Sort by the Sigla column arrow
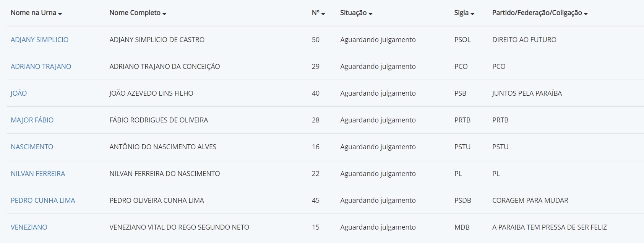Screen dimensions: 644x243 point(472,14)
